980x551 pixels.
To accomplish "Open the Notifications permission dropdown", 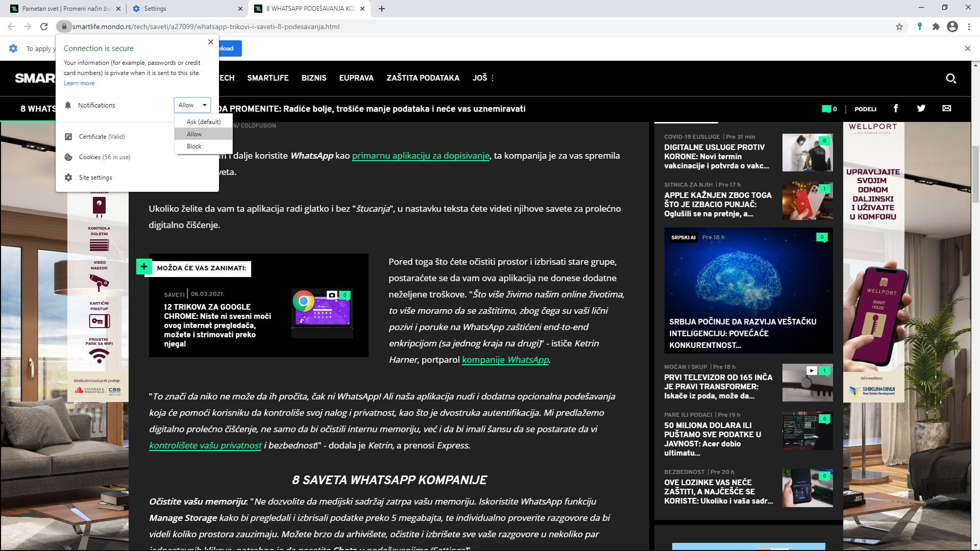I will 192,105.
